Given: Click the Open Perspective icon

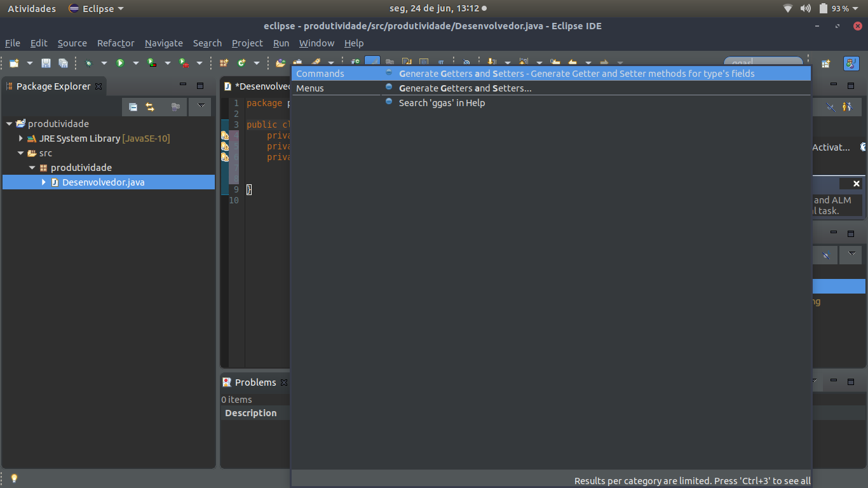Looking at the screenshot, I should pyautogui.click(x=825, y=64).
